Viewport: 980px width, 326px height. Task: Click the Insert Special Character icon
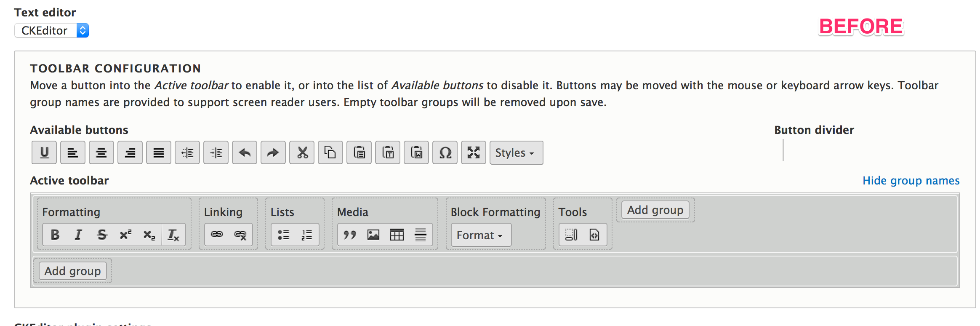point(445,152)
